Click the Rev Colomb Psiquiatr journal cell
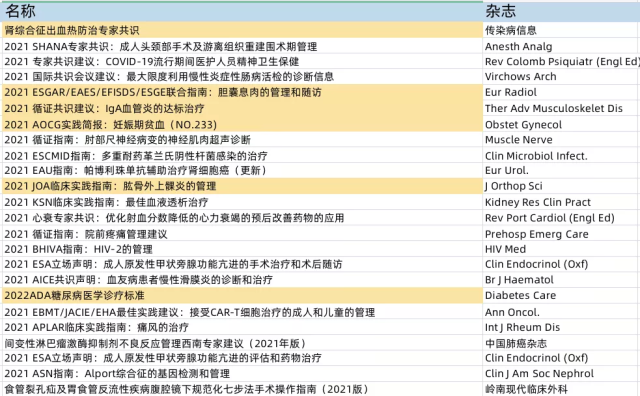 562,62
